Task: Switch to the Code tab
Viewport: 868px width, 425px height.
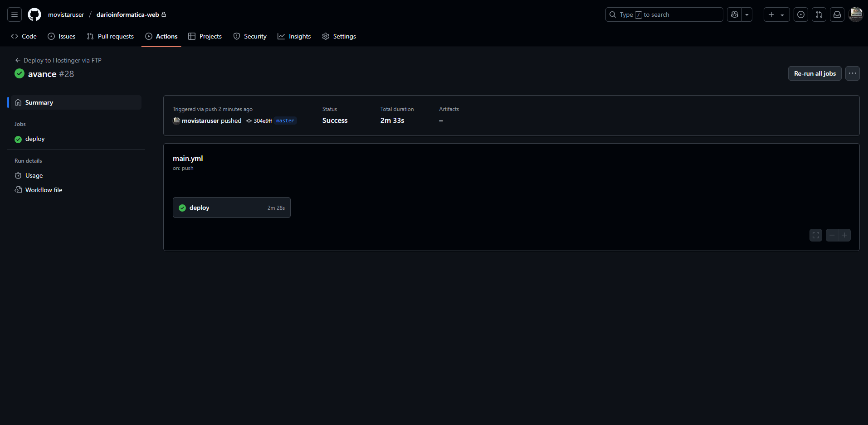Action: coord(24,36)
